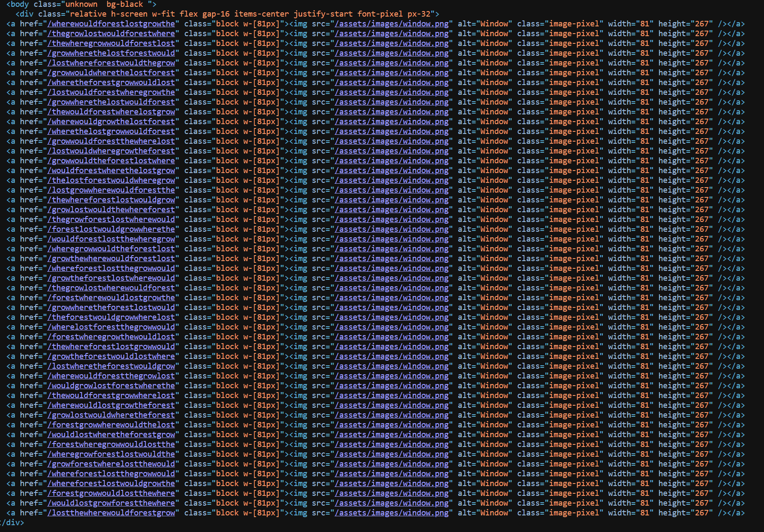Open the /wherethelostgrowwouldforest href link
Image resolution: width=764 pixels, height=532 pixels.
111,131
